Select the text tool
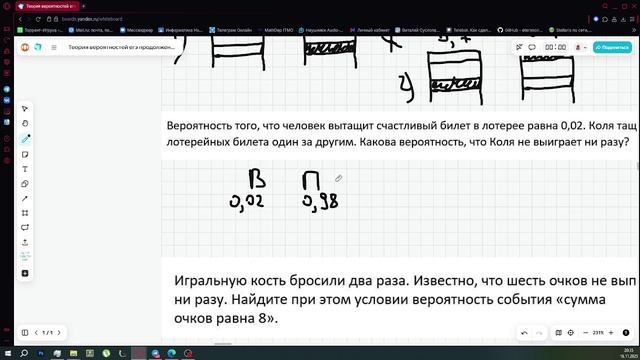640x360 pixels. 25,169
